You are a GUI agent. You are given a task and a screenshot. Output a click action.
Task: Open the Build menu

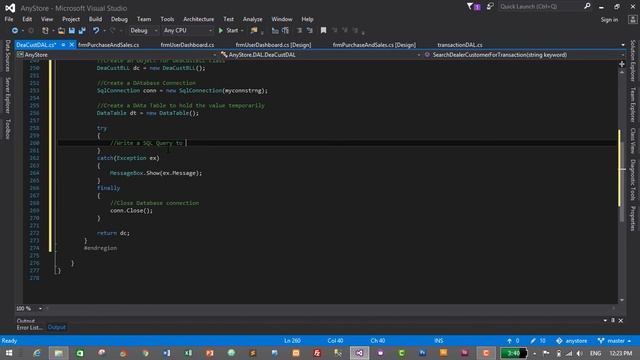95,19
